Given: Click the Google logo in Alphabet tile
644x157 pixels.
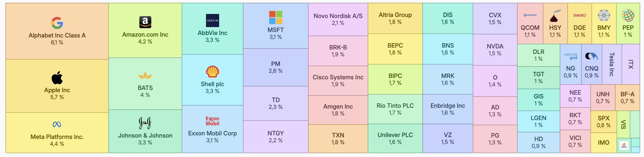Looking at the screenshot, I should (x=57, y=23).
